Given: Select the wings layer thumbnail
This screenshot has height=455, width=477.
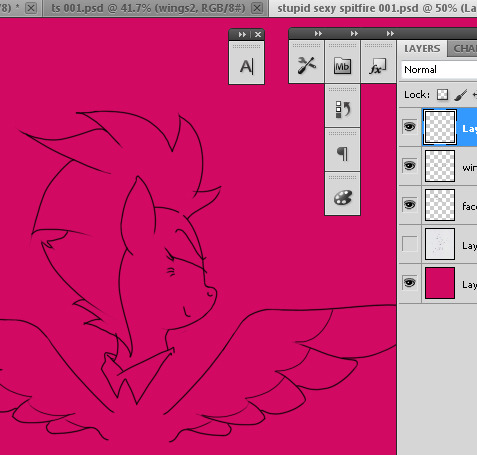Looking at the screenshot, I should (x=440, y=166).
